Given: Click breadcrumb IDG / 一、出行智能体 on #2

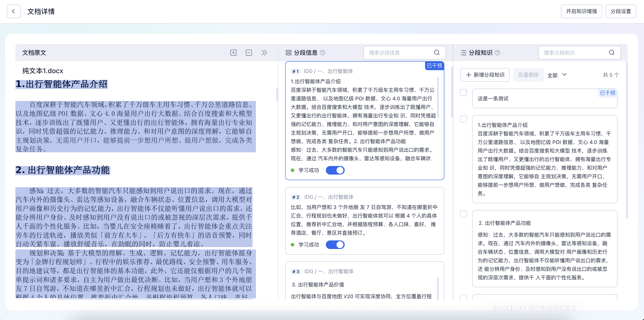Looking at the screenshot, I should (329, 197).
